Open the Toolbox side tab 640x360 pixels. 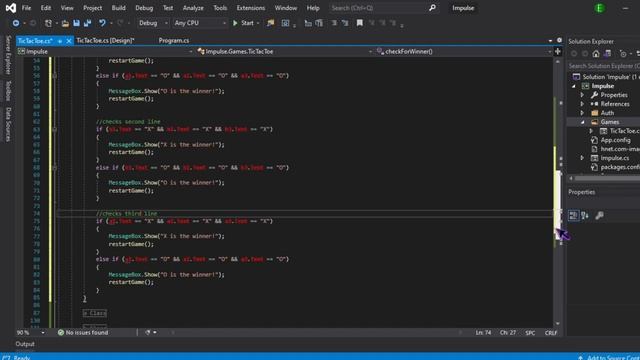click(x=8, y=91)
